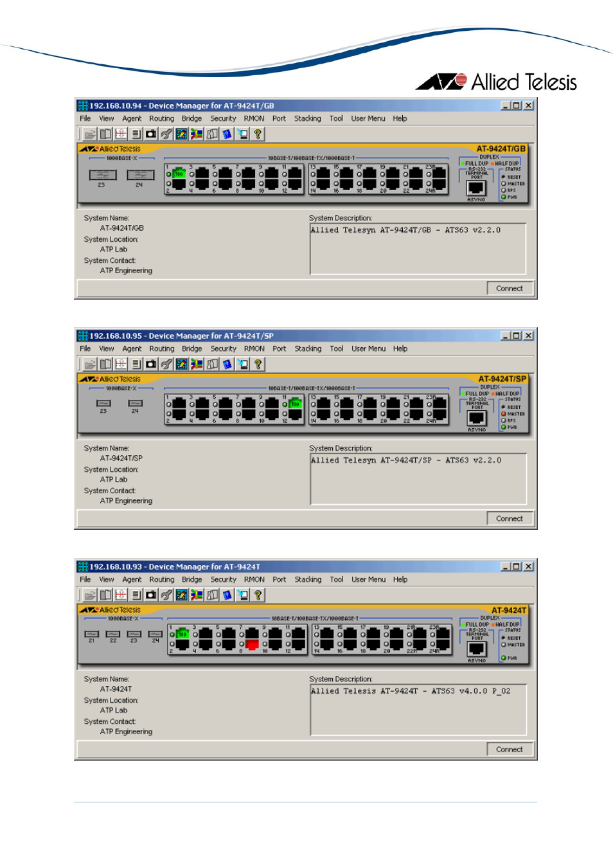Viewport: 613px width, 868px height.
Task: Click the ASYN0 terminal port on AT-9424T/GB
Action: click(476, 188)
